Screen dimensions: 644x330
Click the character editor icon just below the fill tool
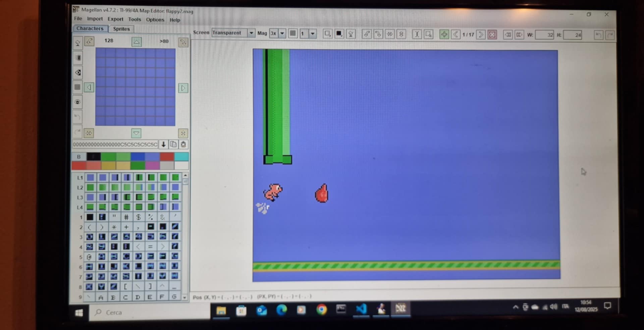(77, 58)
